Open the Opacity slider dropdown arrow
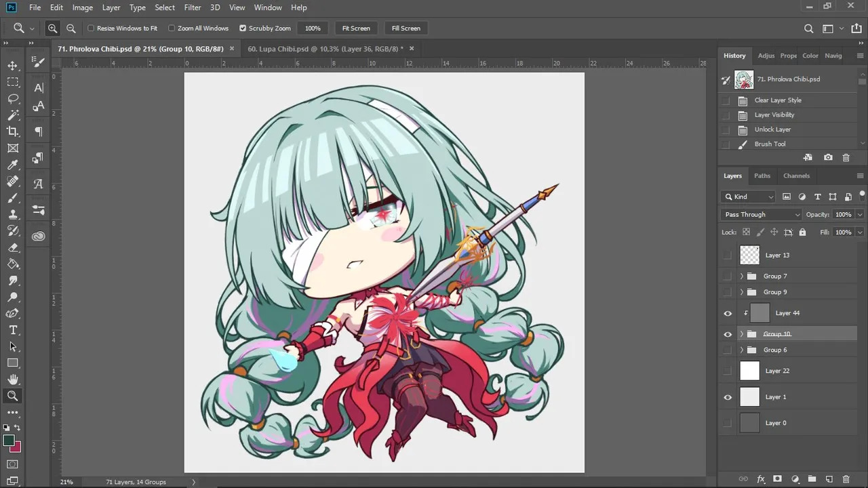The height and width of the screenshot is (488, 868). coord(860,215)
